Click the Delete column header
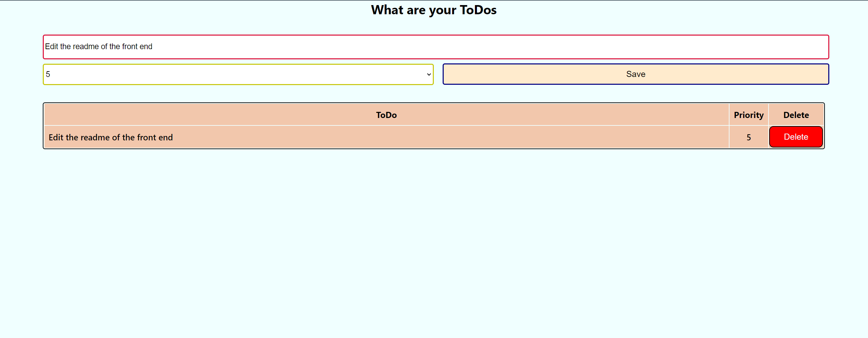The image size is (868, 338). [796, 115]
